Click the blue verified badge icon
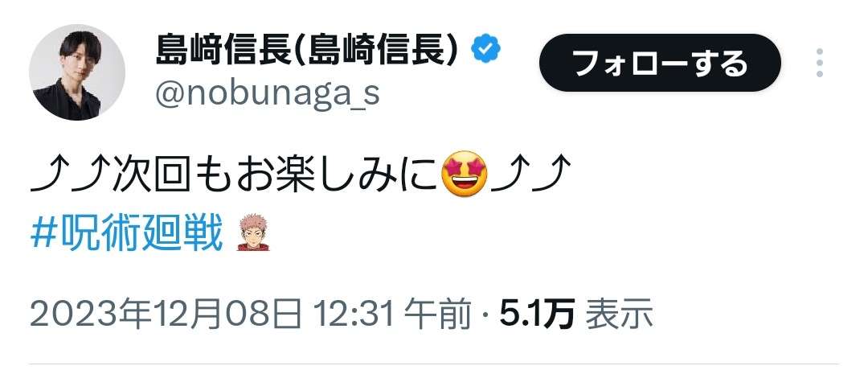The width and height of the screenshot is (868, 370). [486, 51]
